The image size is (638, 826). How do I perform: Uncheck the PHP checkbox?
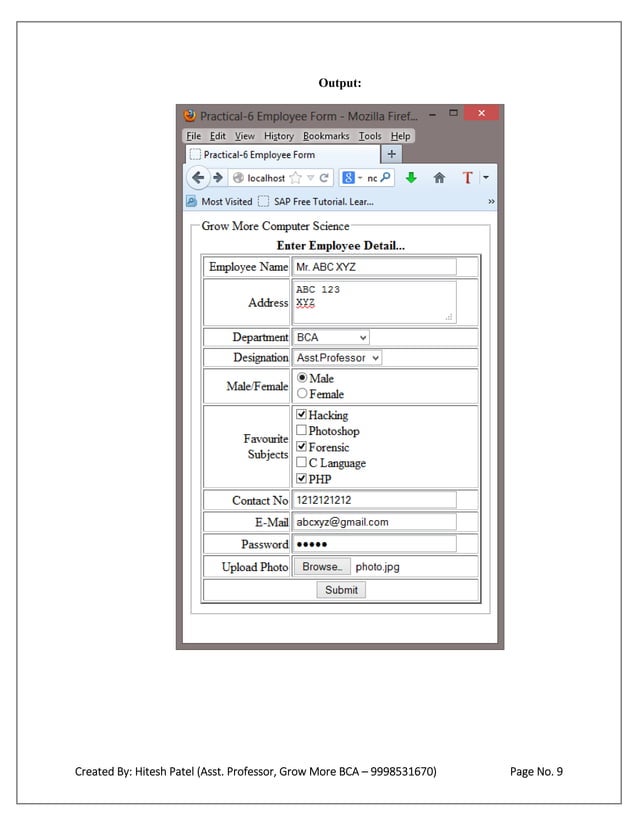[x=301, y=478]
